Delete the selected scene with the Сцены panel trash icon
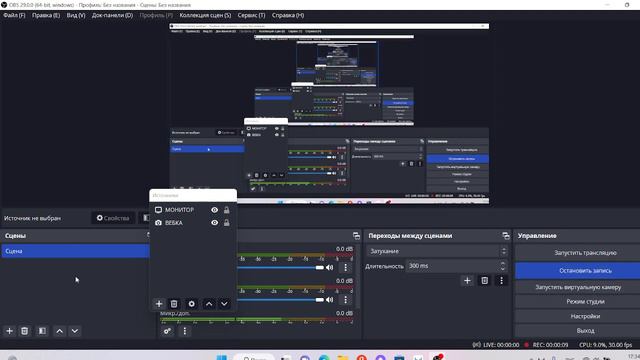640x360 pixels. (x=24, y=331)
